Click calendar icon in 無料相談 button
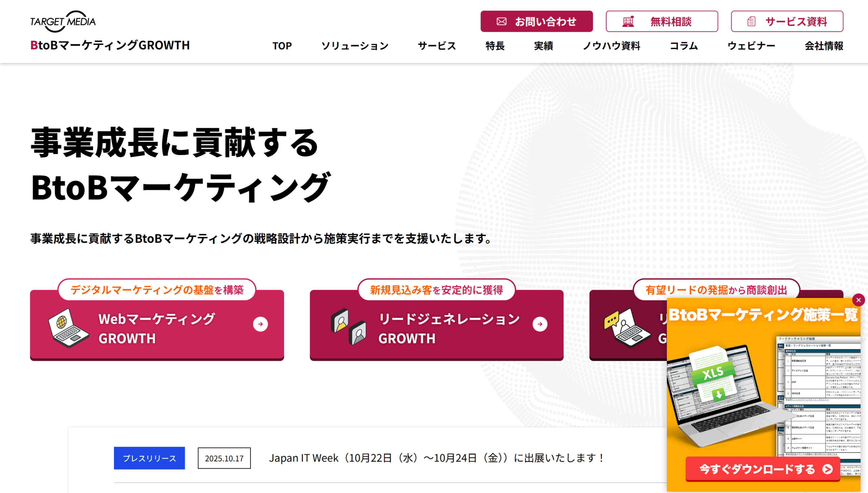This screenshot has width=868, height=493. tap(628, 22)
